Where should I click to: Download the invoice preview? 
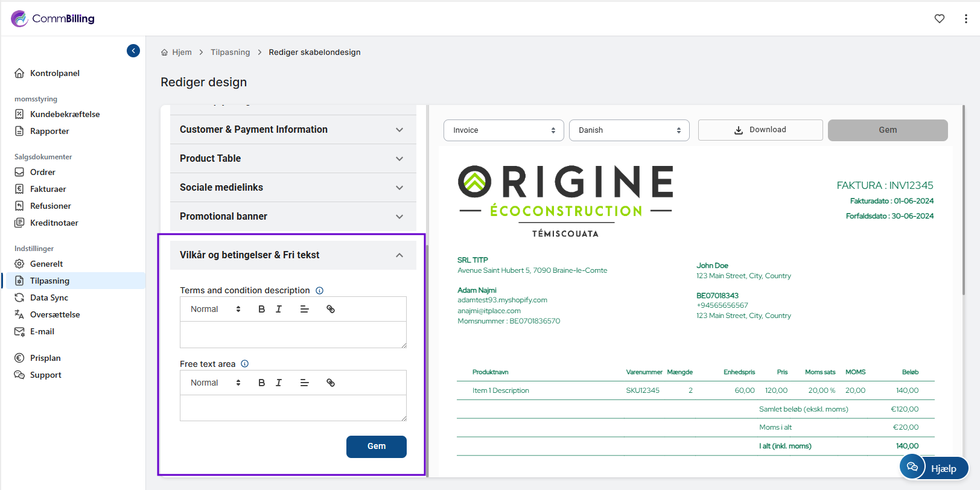760,130
